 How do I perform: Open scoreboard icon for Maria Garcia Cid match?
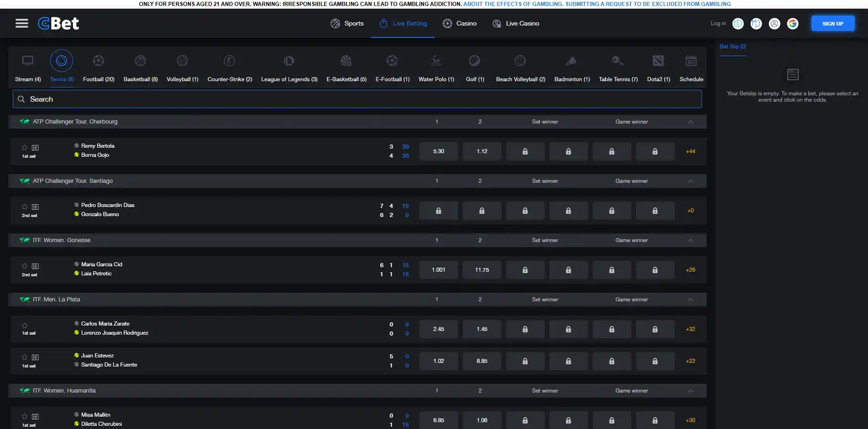pyautogui.click(x=35, y=266)
